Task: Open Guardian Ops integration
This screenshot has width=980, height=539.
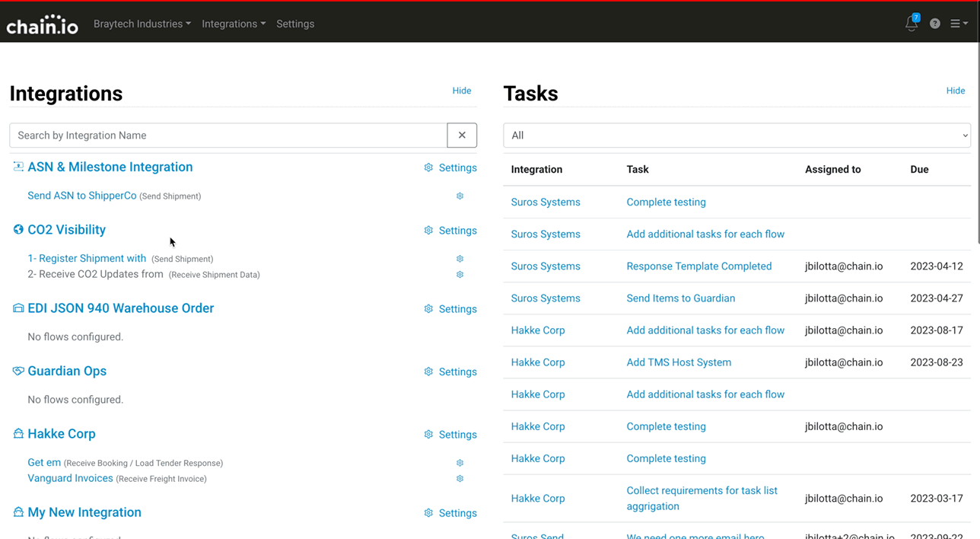Action: click(x=67, y=371)
